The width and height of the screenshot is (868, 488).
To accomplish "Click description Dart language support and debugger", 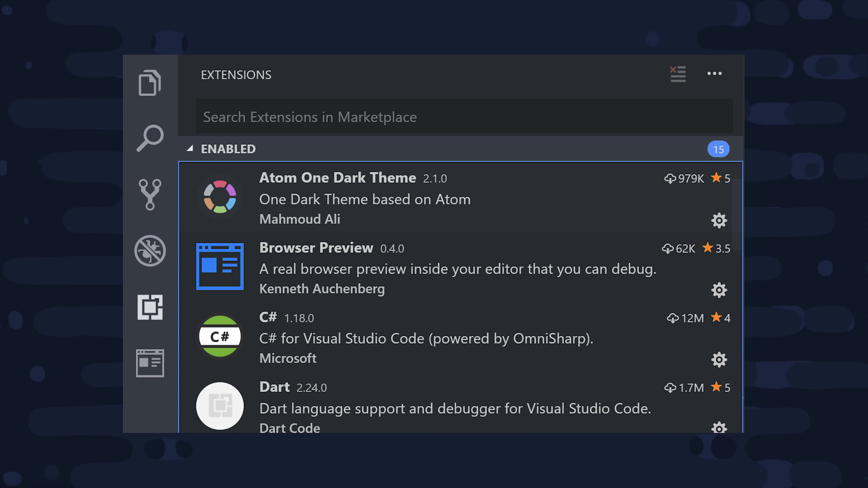I will point(455,408).
